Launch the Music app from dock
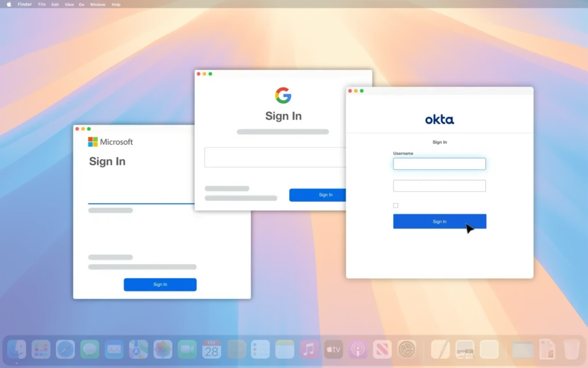 [309, 349]
